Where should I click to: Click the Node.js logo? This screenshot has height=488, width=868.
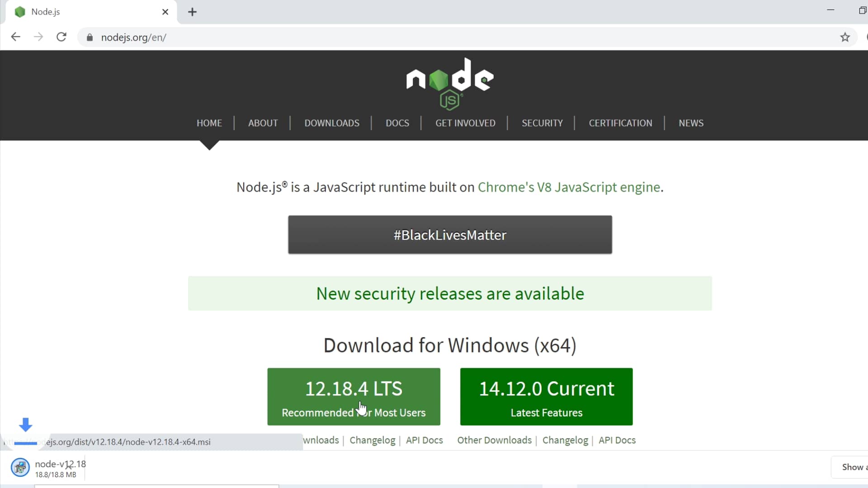(450, 83)
